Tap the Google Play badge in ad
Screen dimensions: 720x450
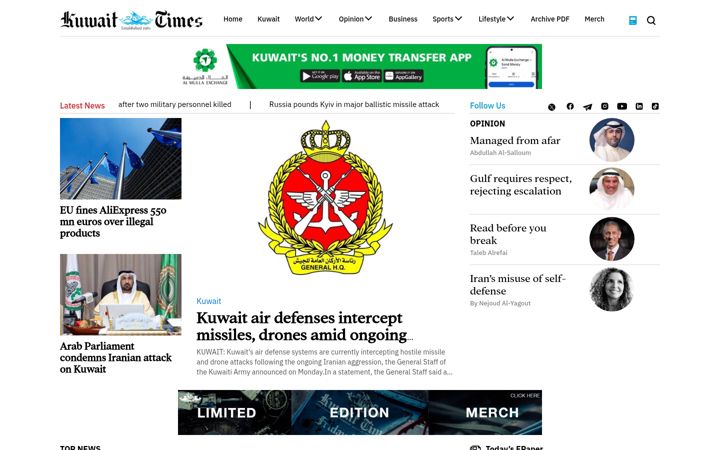[320, 76]
